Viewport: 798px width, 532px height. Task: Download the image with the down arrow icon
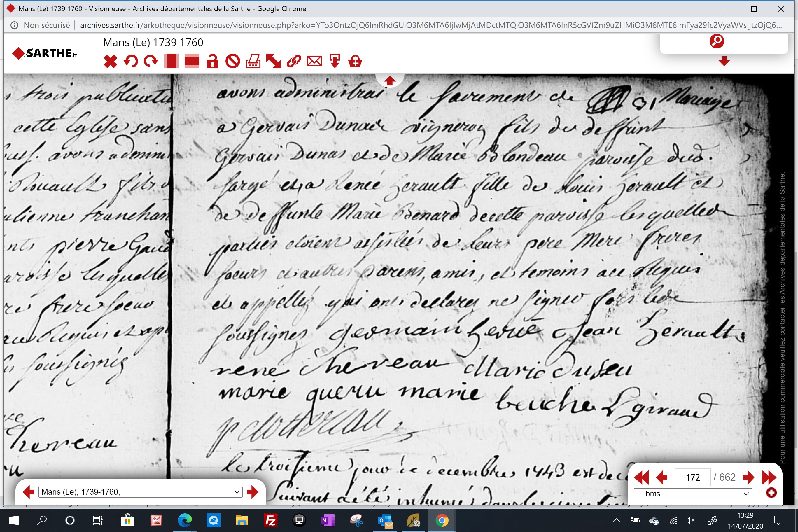click(x=335, y=62)
